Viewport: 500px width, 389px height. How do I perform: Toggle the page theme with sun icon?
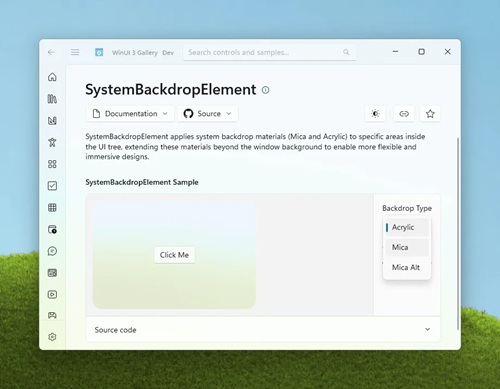375,114
